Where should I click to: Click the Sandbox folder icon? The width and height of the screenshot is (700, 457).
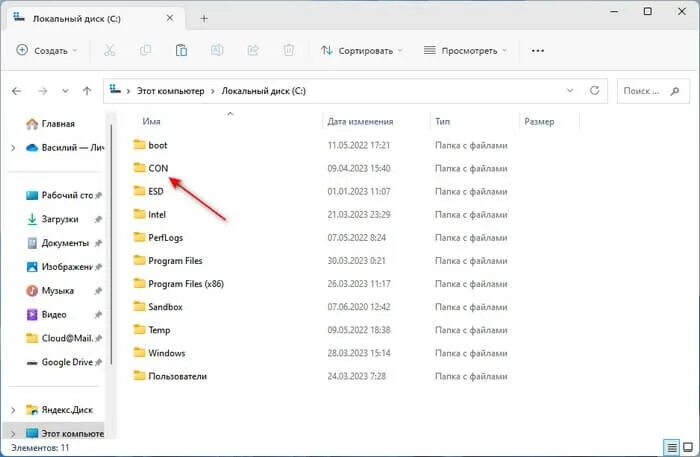click(x=140, y=307)
